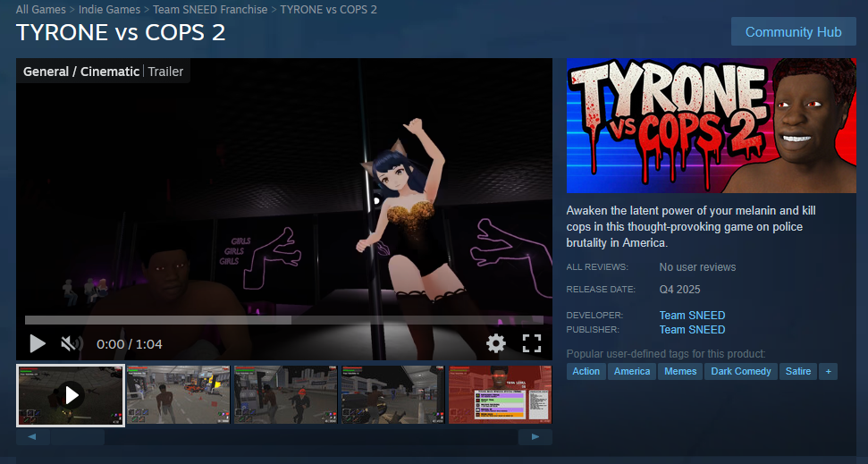Click the video progress bar

coord(284,320)
